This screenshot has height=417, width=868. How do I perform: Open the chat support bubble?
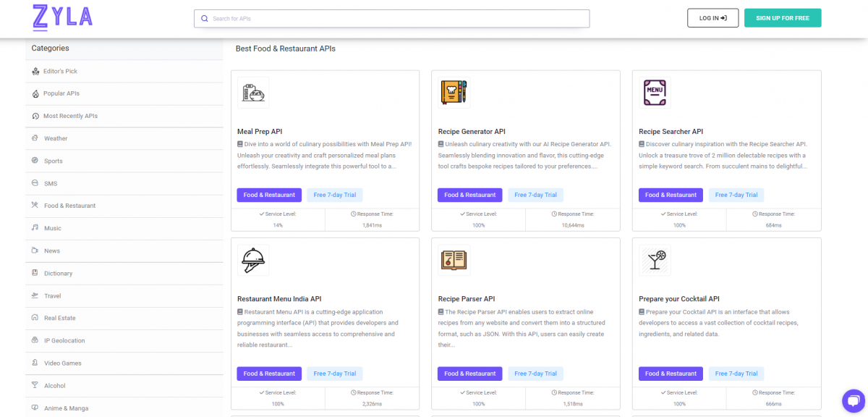(x=854, y=400)
